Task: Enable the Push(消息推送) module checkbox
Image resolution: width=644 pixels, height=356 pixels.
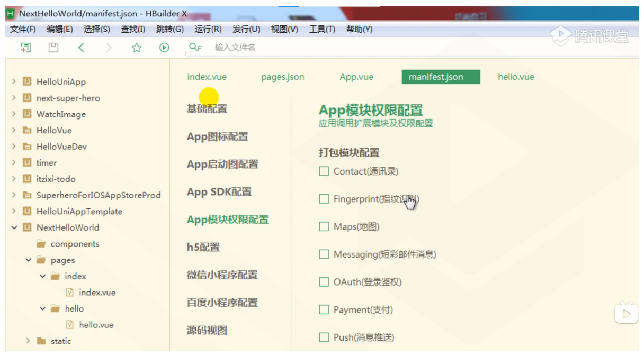Action: coord(324,337)
